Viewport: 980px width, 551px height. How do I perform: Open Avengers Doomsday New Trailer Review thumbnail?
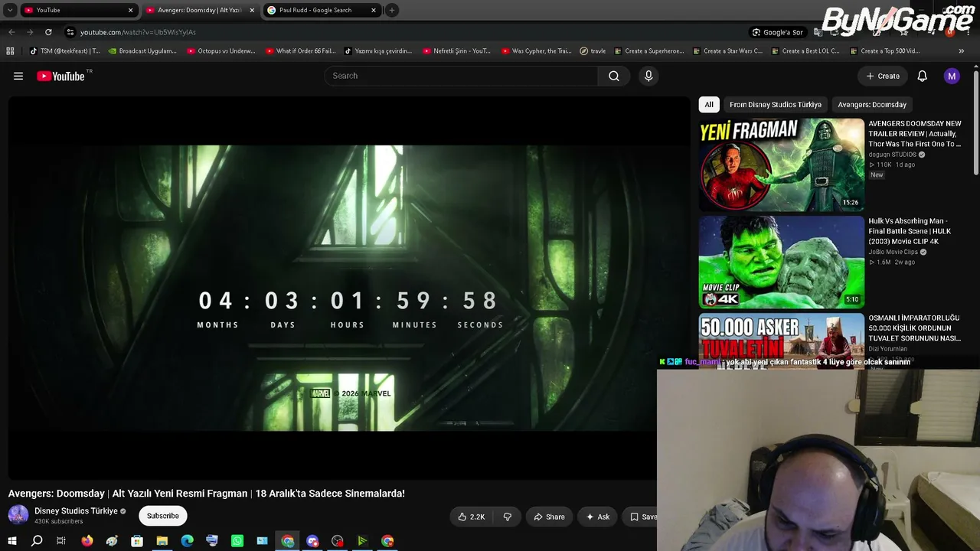pyautogui.click(x=782, y=165)
